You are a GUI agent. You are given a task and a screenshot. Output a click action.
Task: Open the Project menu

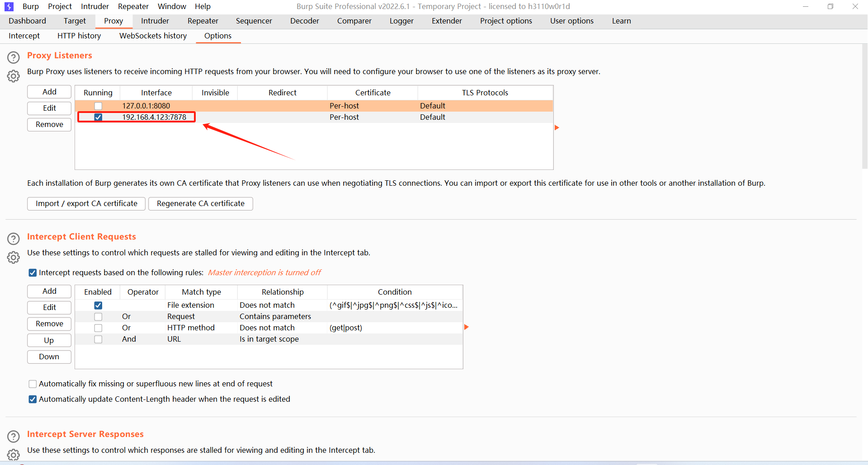coord(60,6)
